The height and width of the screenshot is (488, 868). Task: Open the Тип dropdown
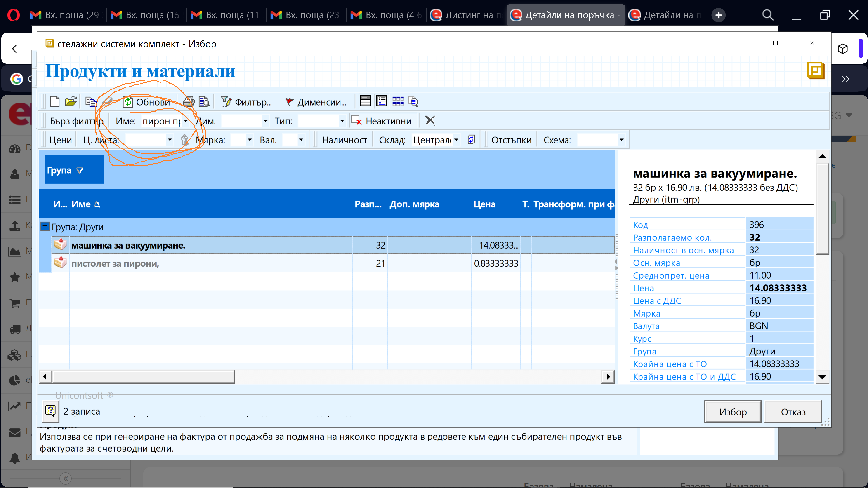[x=342, y=121]
